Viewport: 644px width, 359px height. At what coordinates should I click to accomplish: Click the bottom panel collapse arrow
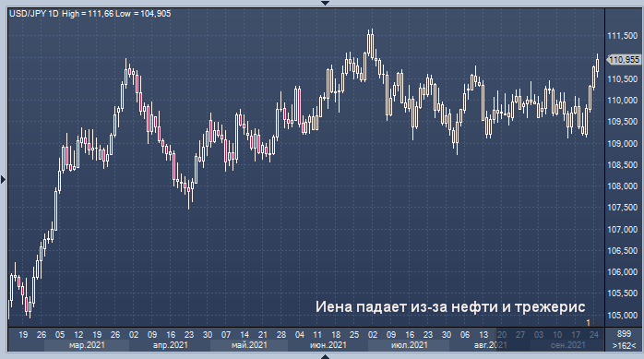325,356
